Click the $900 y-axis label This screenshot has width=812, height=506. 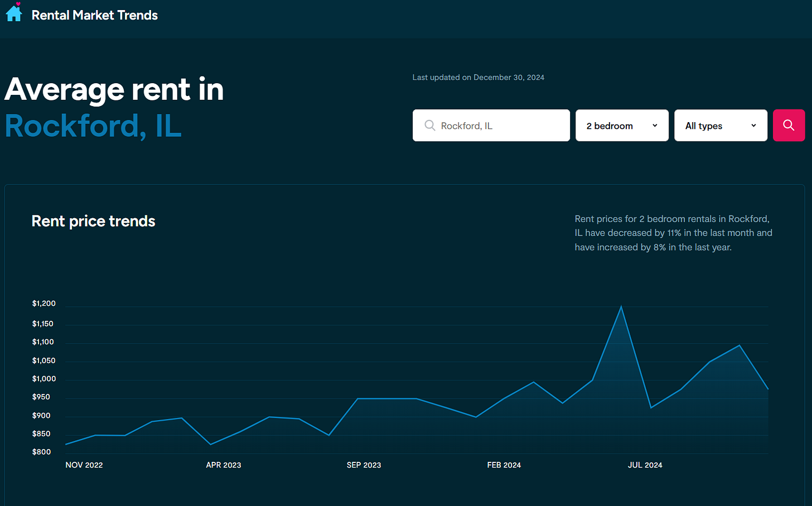(x=41, y=416)
